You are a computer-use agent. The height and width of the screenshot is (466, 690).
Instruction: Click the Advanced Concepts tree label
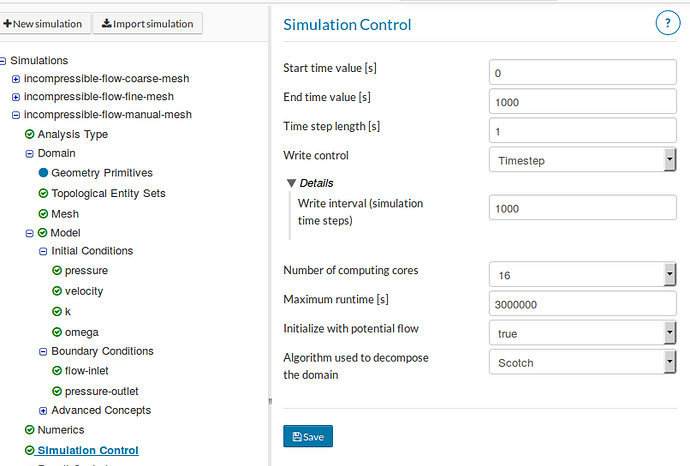[101, 411]
